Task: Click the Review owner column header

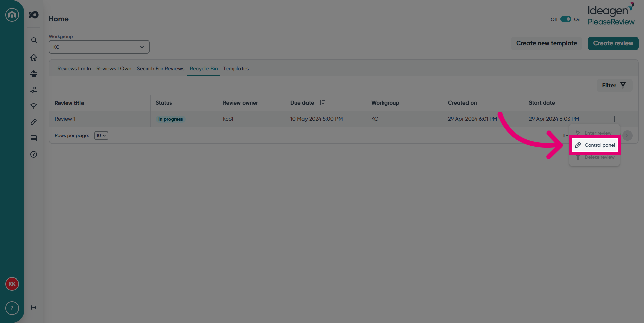Action: pos(240,103)
